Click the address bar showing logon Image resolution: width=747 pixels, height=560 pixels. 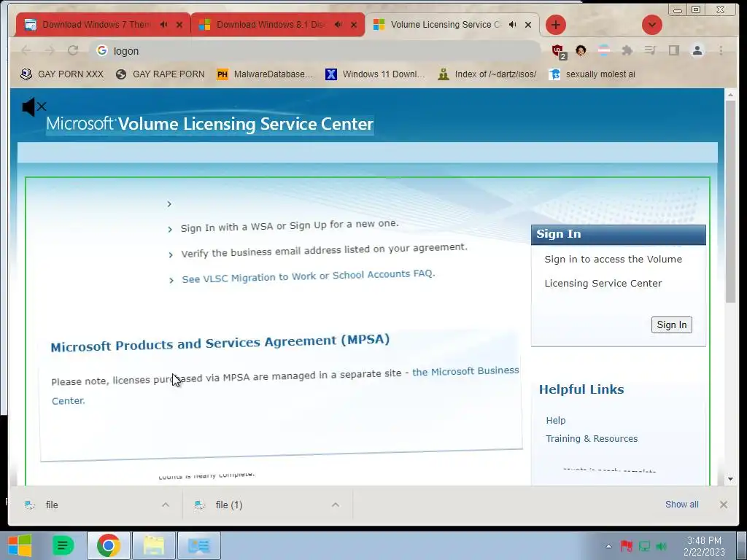coord(314,50)
